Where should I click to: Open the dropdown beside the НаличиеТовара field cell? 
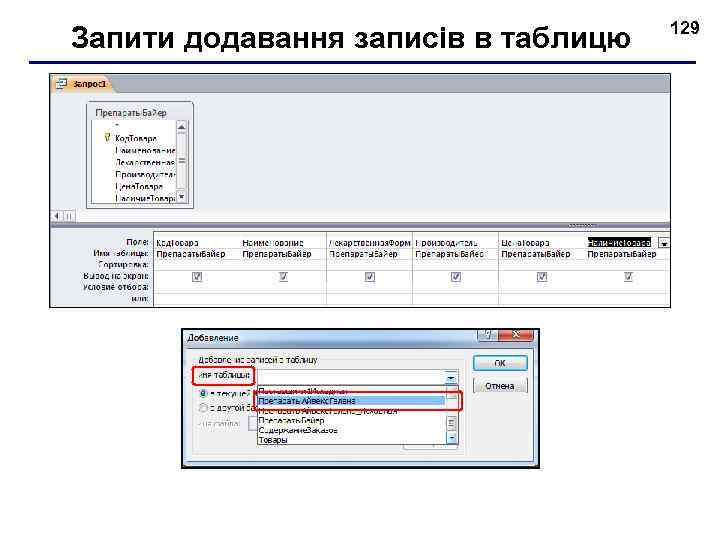point(664,243)
